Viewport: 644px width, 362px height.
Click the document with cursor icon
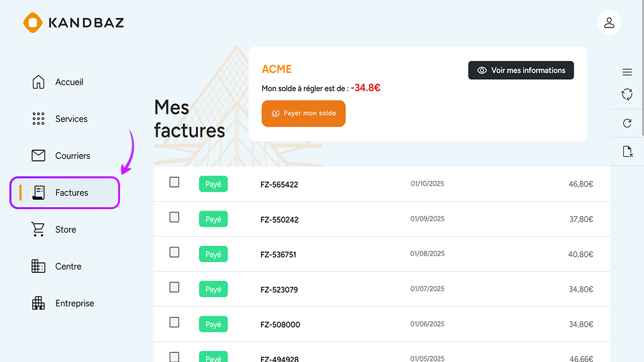point(627,152)
